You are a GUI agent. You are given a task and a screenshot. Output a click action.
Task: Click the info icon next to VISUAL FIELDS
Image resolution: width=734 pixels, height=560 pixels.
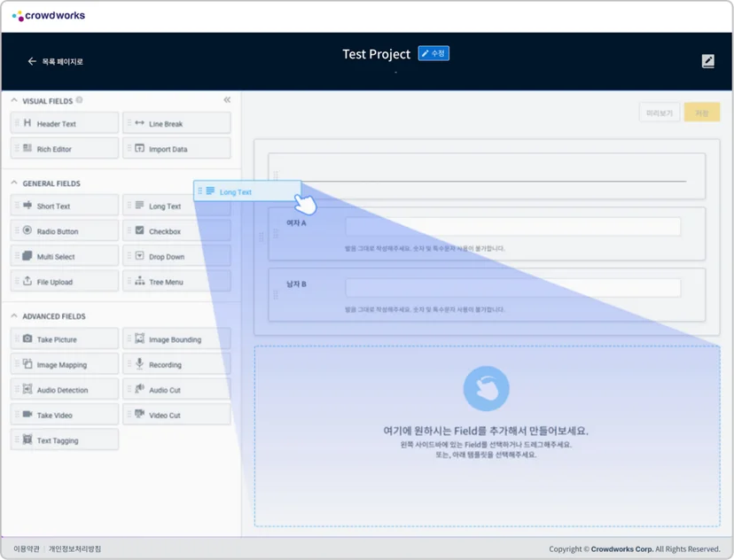[x=79, y=100]
